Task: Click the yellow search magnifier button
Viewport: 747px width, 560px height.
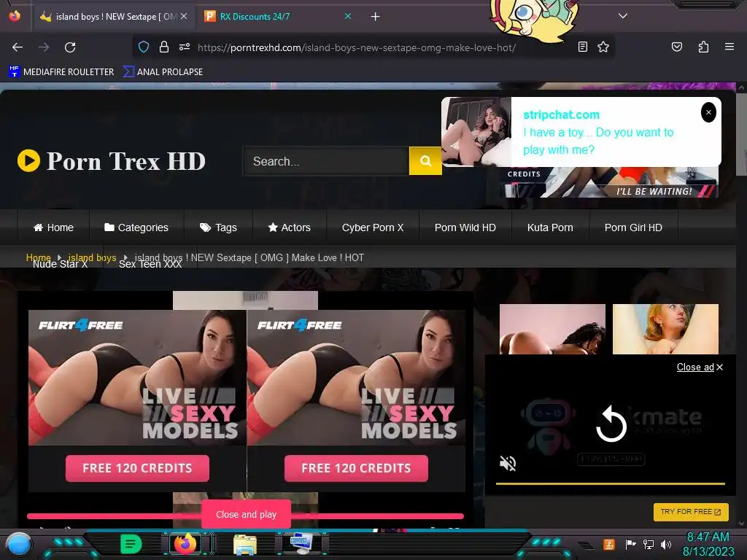Action: pyautogui.click(x=425, y=161)
